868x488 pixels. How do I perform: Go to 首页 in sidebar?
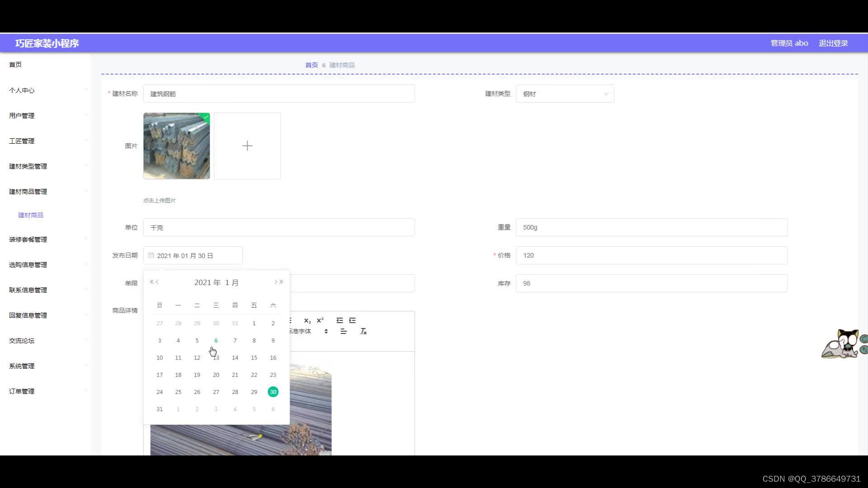click(15, 65)
